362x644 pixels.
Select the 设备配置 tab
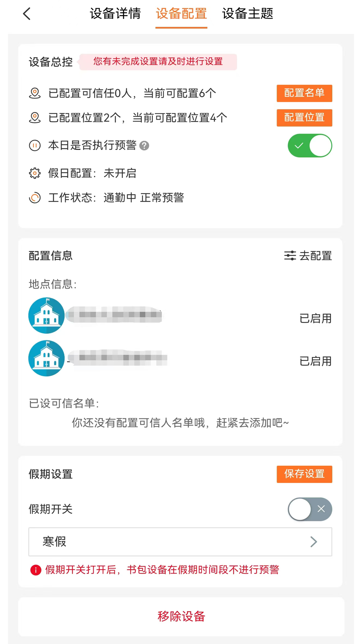pyautogui.click(x=181, y=14)
